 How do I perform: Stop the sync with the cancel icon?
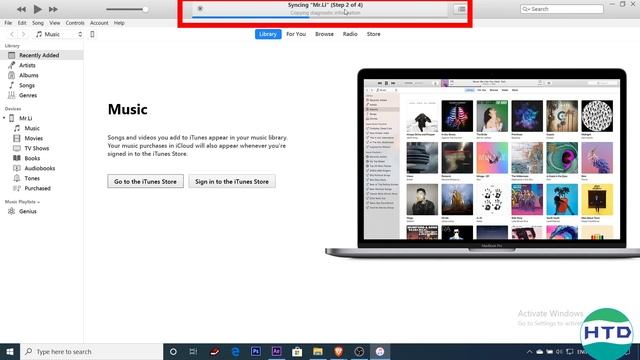200,9
